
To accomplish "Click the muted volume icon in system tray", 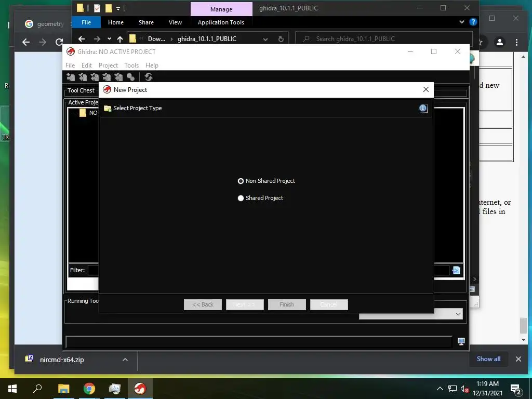I will (464, 389).
